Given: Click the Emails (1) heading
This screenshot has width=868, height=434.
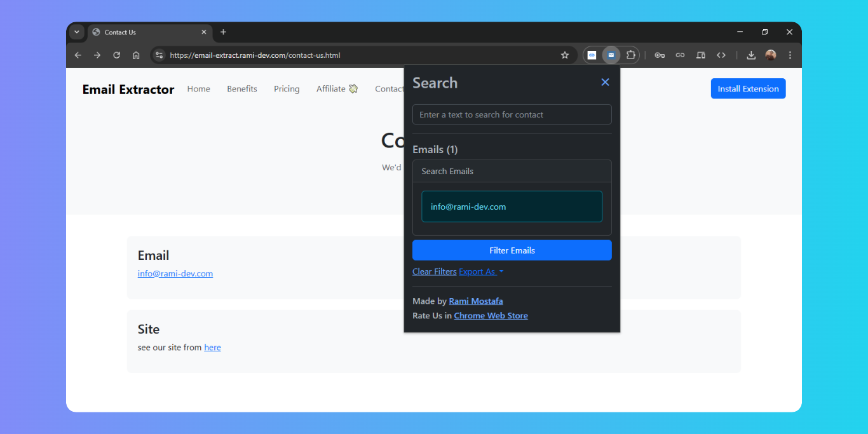Looking at the screenshot, I should (435, 149).
